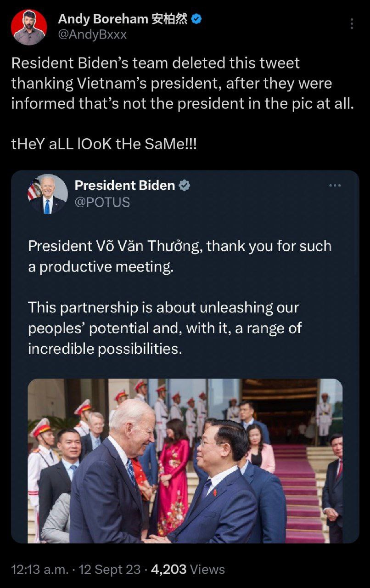Enlarge the handshake photo in the quoted tweet
Image resolution: width=370 pixels, height=588 pixels.
[x=185, y=461]
